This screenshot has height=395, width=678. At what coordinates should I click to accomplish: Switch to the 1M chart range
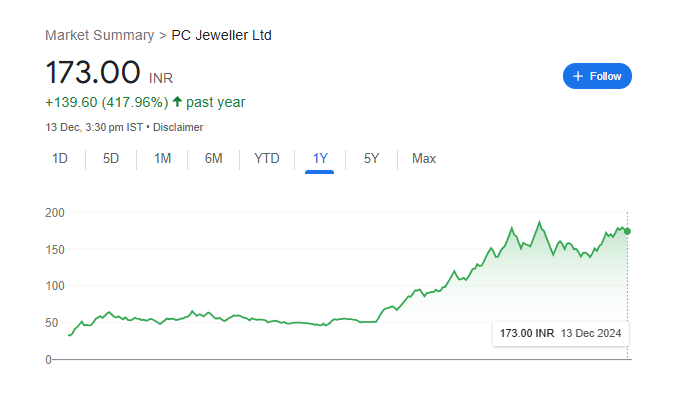pos(163,159)
